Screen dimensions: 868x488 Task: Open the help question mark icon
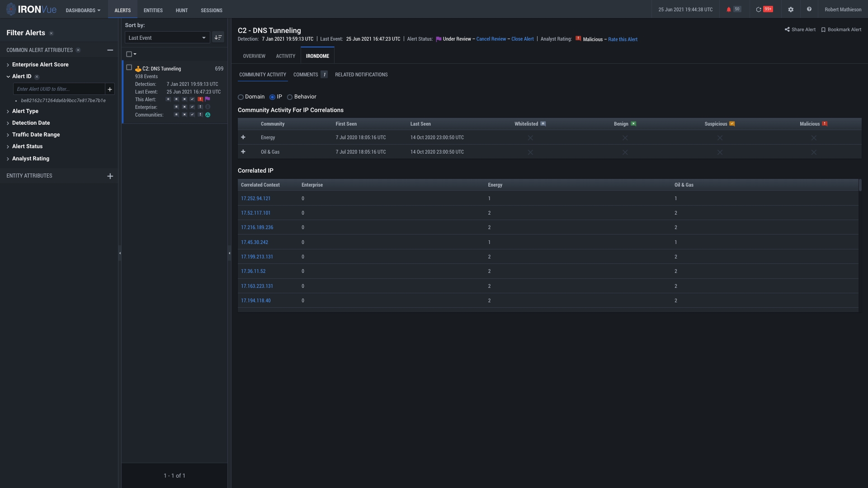[809, 9]
